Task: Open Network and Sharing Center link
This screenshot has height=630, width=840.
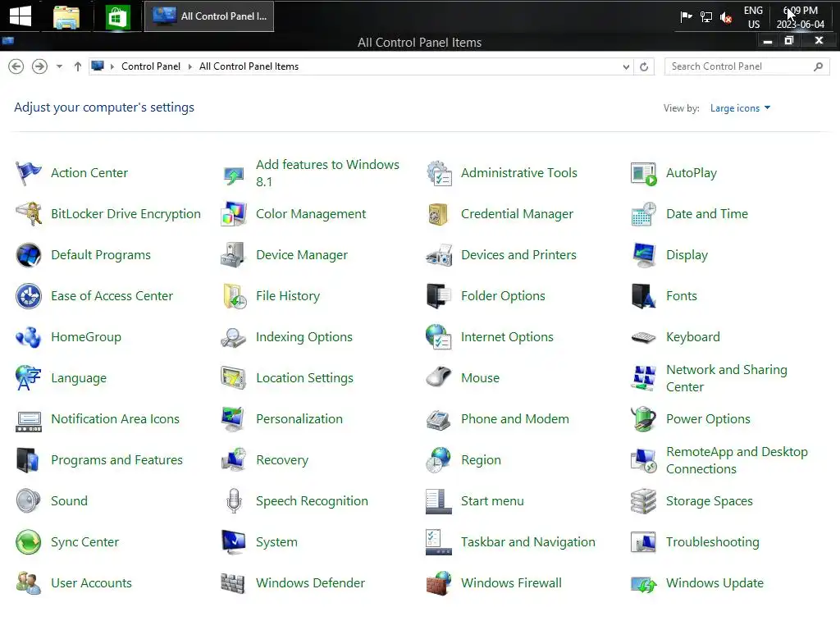Action: 727,378
